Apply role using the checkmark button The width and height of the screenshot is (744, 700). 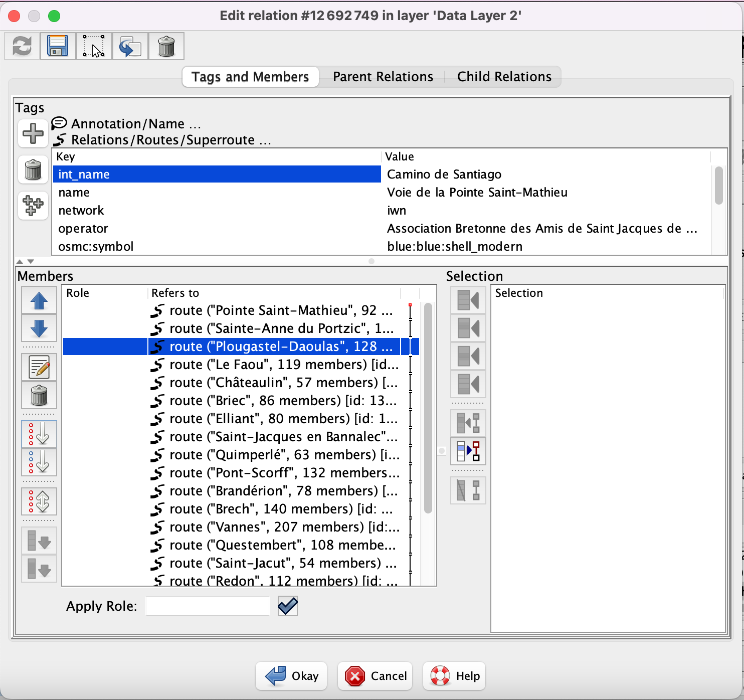pyautogui.click(x=288, y=606)
